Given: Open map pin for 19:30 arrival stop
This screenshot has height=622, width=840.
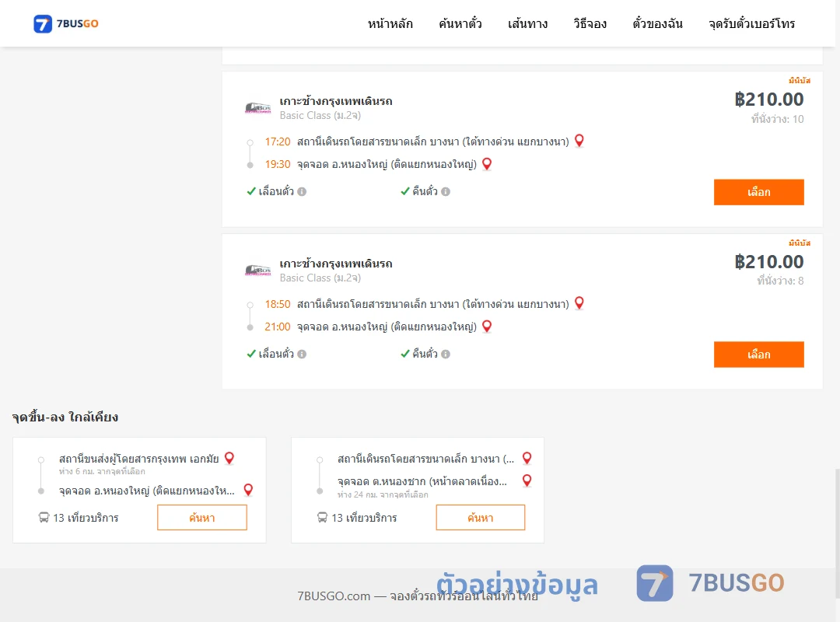Looking at the screenshot, I should 487,164.
